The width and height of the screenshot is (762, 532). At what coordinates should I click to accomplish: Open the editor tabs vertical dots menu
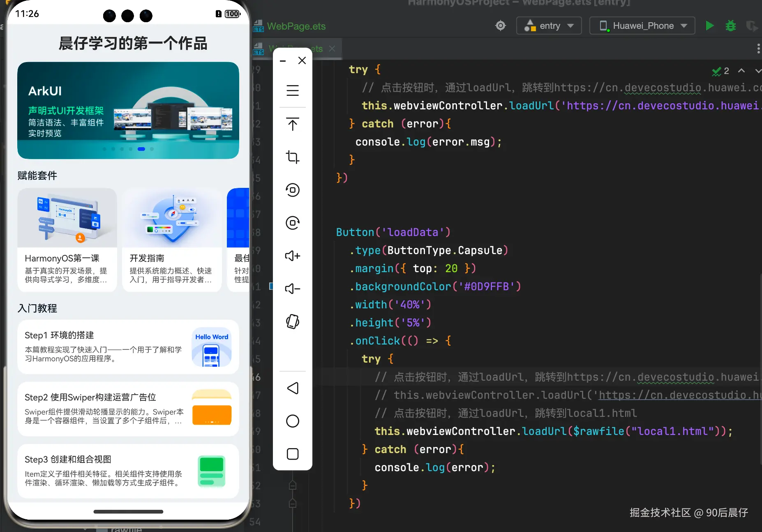(x=758, y=49)
